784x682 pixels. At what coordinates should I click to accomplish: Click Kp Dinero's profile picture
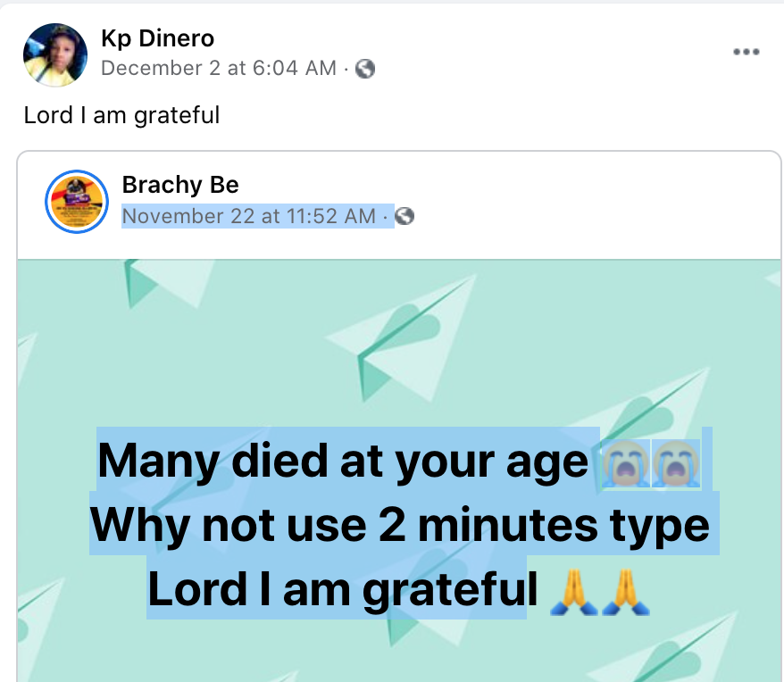pos(54,53)
